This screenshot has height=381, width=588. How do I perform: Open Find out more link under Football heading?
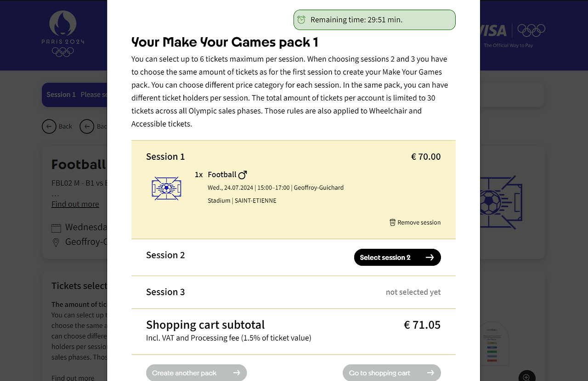[x=75, y=204]
